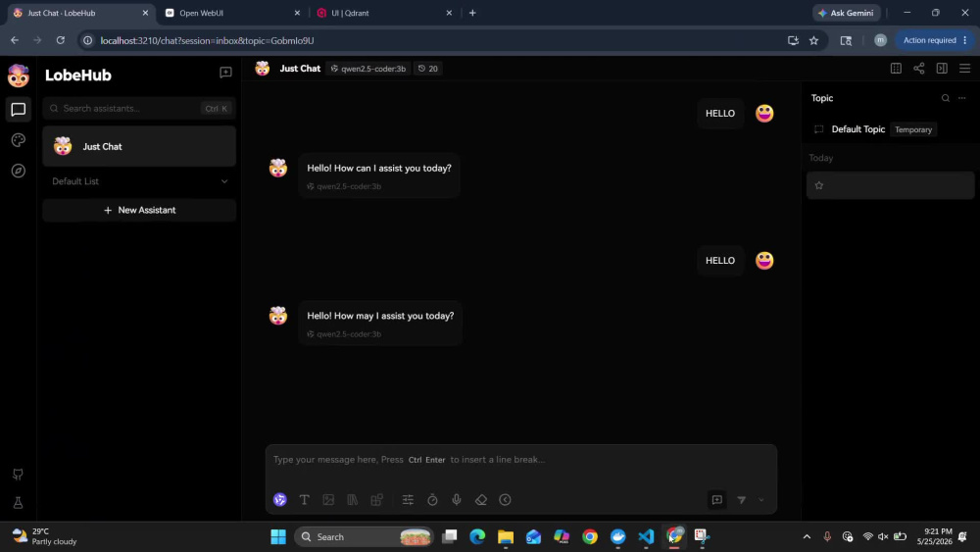980x552 pixels.
Task: Click the send message arrow icon
Action: [x=741, y=499]
